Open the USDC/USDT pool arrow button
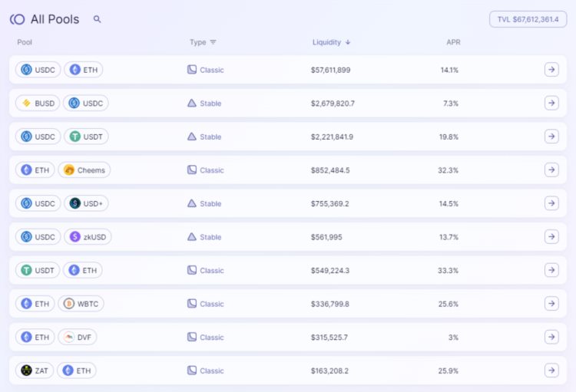The image size is (576, 392). [551, 137]
